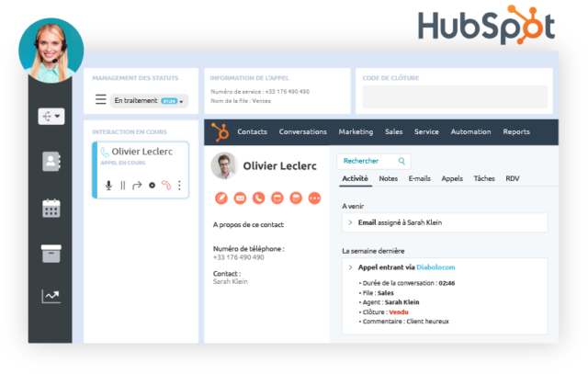Click the orange more actions ellipsis icon
588x374 pixels.
coord(314,198)
